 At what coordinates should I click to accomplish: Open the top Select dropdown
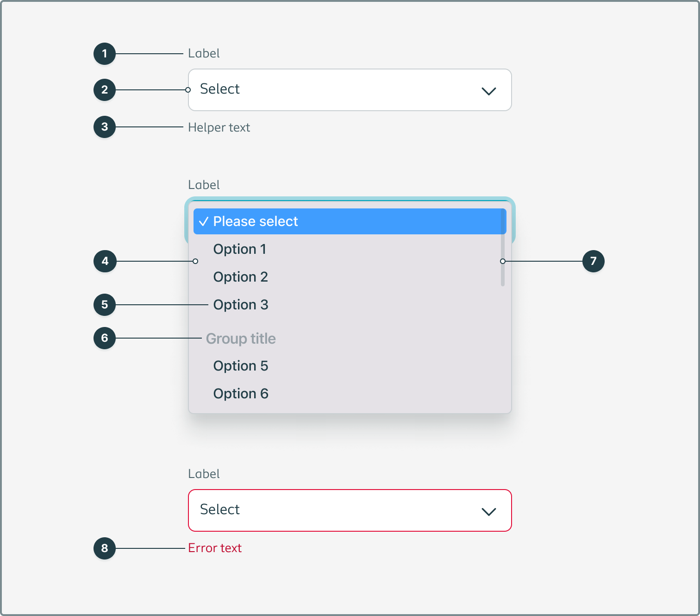coord(350,90)
